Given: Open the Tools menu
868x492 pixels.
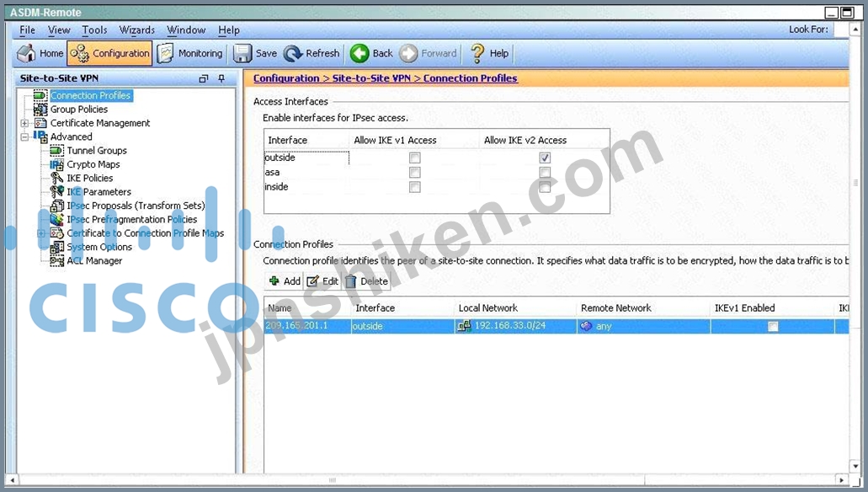Looking at the screenshot, I should pyautogui.click(x=94, y=30).
